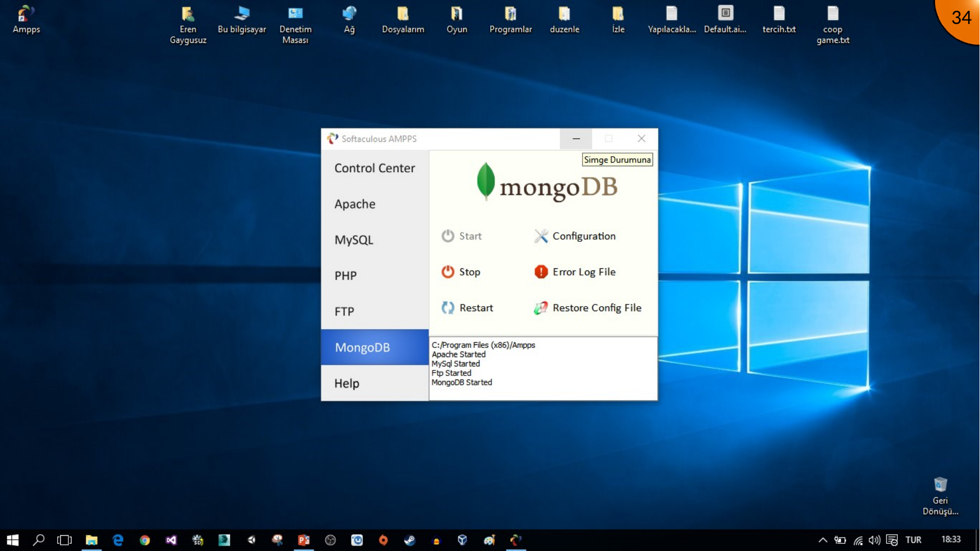The height and width of the screenshot is (551, 980).
Task: Select the duzenle desktop folder
Action: click(564, 19)
